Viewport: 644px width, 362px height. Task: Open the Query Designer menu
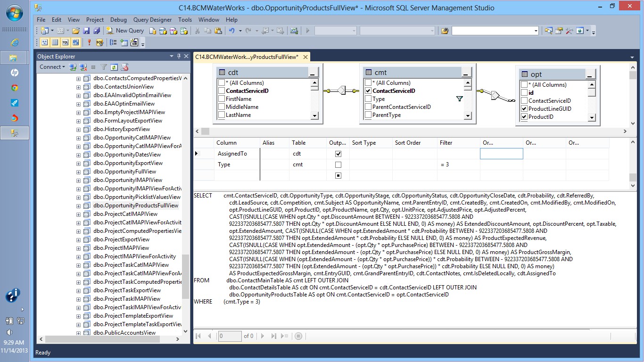pyautogui.click(x=152, y=20)
